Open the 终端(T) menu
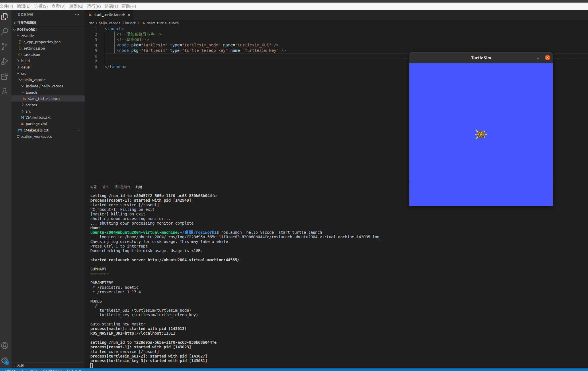 pyautogui.click(x=111, y=6)
